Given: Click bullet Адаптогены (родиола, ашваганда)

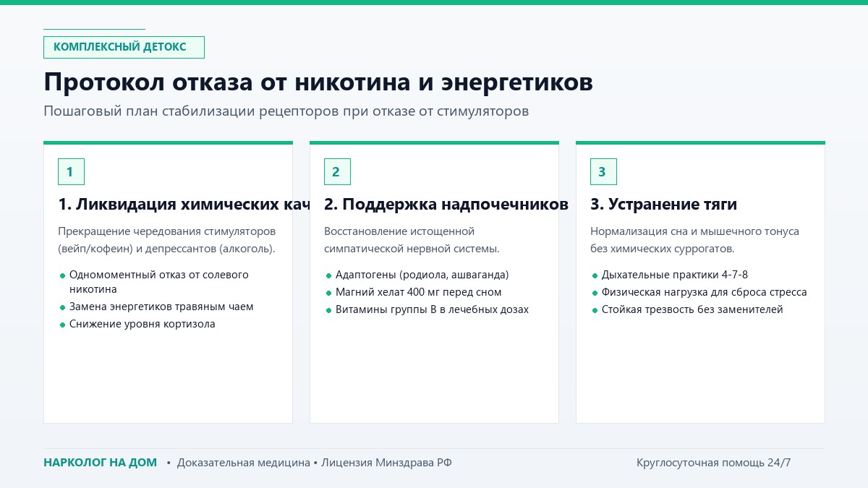Looking at the screenshot, I should click(x=422, y=275).
